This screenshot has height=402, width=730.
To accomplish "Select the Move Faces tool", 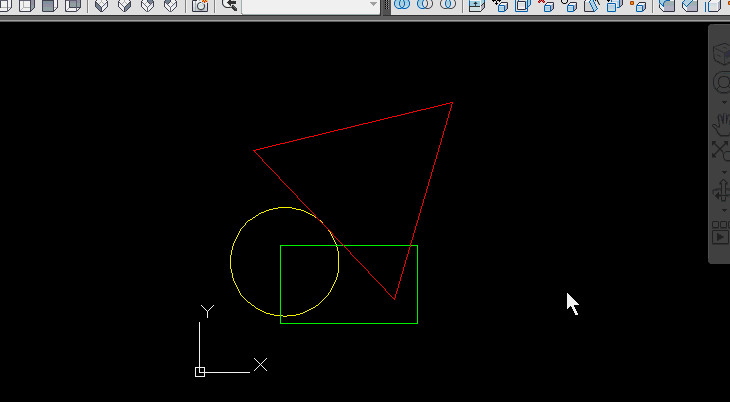I will [x=501, y=5].
